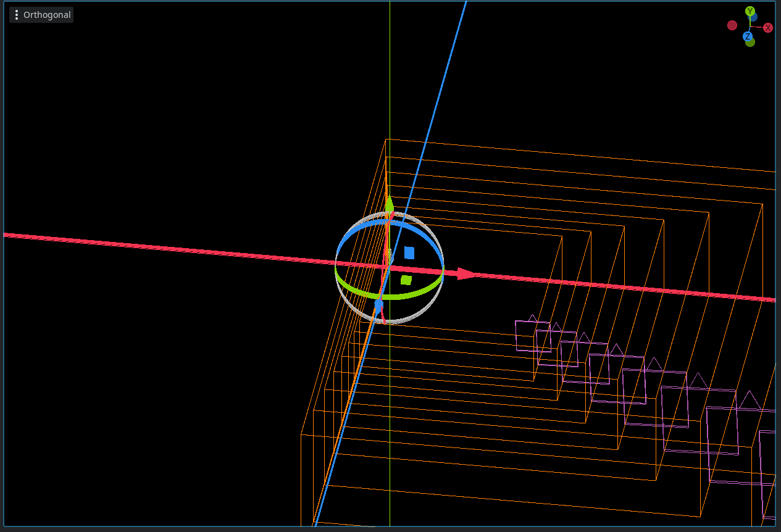781x532 pixels.
Task: Open the Orthogonal projection selector
Action: [x=41, y=14]
